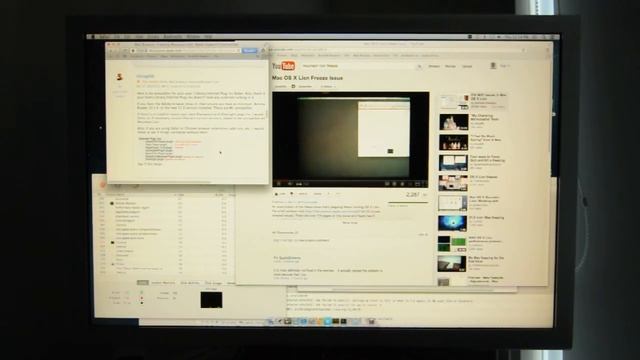The image size is (640, 360).
Task: Open the Movies link on YouTube
Action: pyautogui.click(x=450, y=66)
